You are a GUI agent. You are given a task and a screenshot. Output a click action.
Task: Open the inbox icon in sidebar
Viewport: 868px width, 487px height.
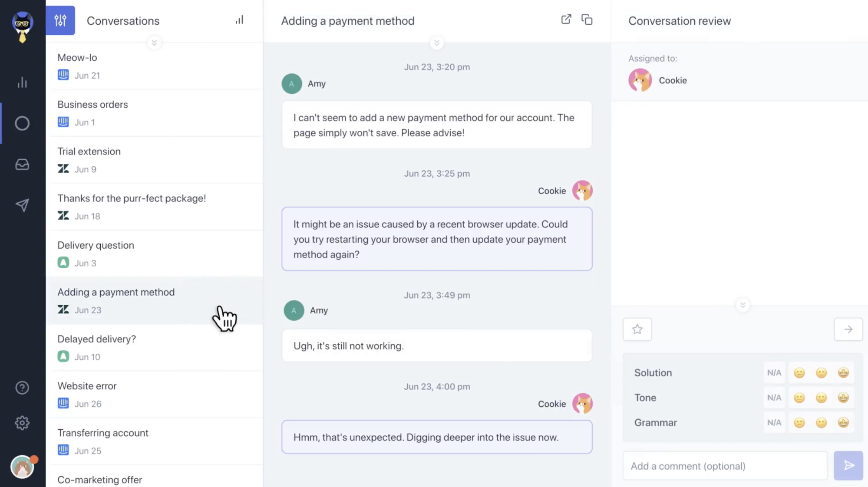tap(23, 164)
